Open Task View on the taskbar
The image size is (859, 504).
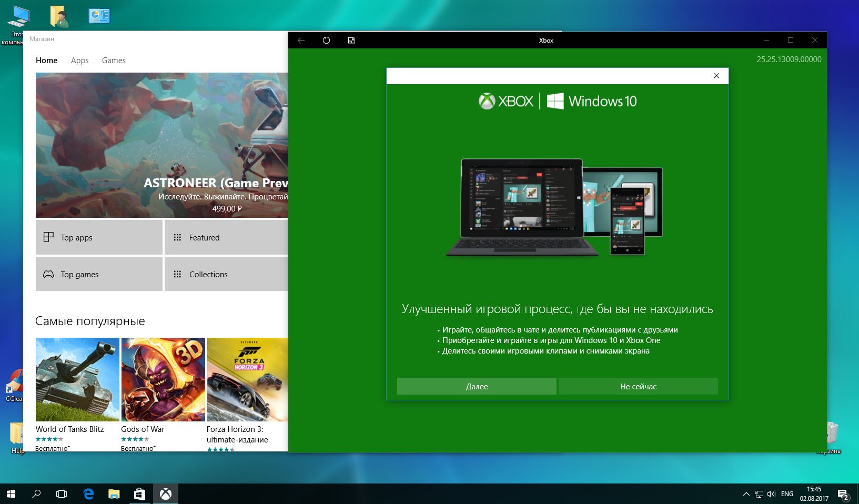click(62, 494)
